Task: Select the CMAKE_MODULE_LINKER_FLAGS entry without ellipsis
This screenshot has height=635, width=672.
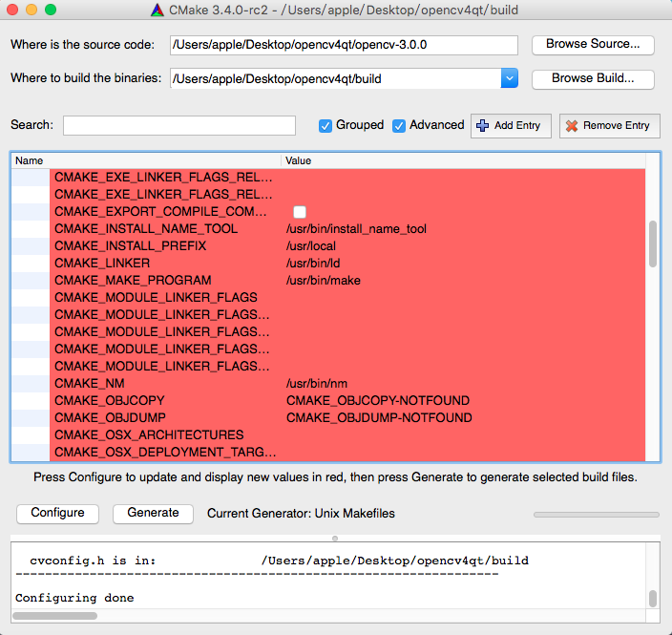Action: [156, 298]
